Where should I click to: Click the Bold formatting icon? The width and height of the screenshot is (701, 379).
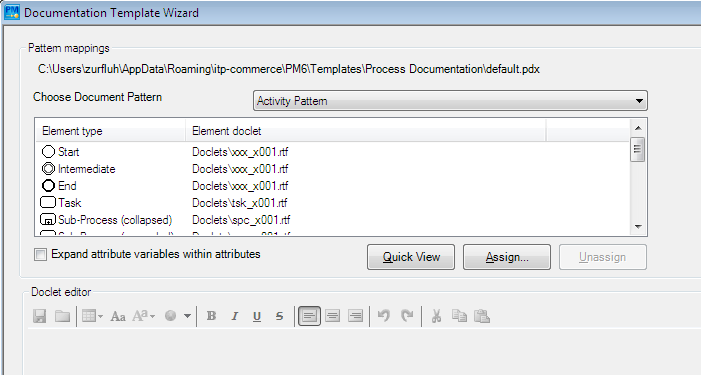tap(211, 316)
